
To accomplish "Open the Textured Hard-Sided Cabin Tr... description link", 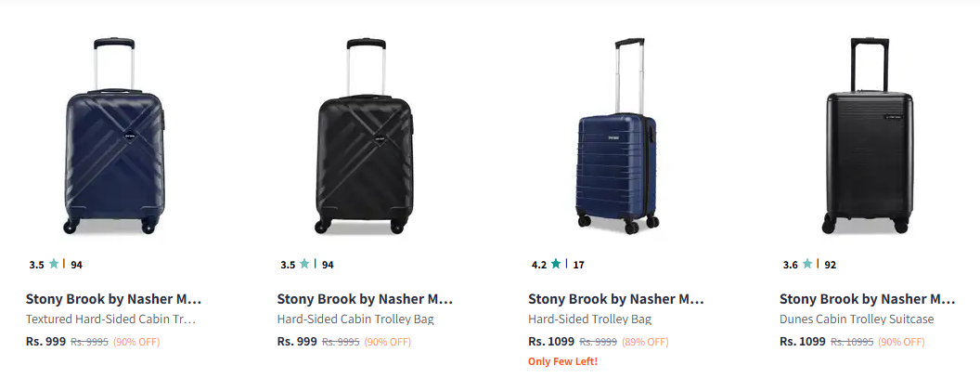I will point(110,319).
